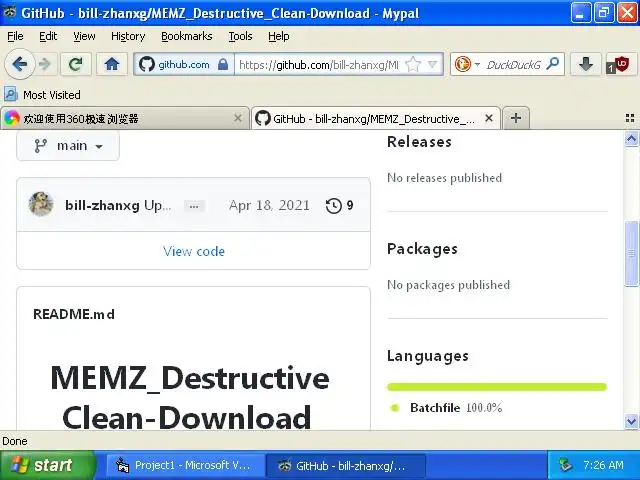
Task: Click the DuckDuckGo search input field
Action: [513, 64]
